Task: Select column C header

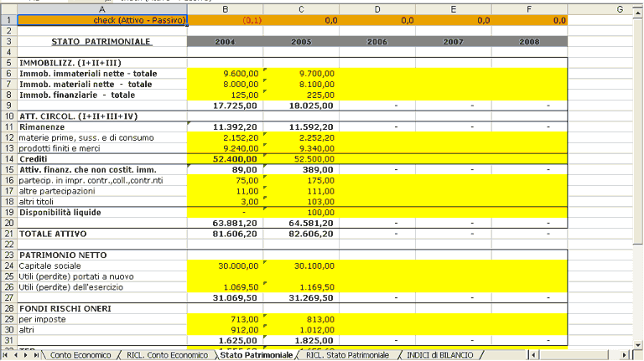Action: click(301, 9)
